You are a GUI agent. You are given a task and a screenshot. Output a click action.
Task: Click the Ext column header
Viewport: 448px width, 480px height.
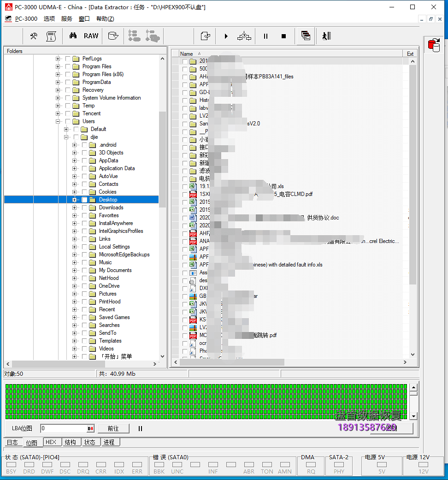point(410,53)
